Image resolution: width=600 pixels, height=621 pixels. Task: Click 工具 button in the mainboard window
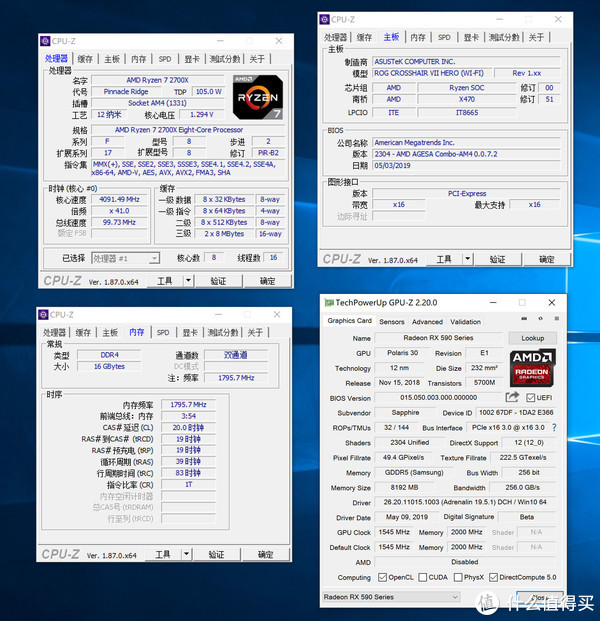click(444, 259)
